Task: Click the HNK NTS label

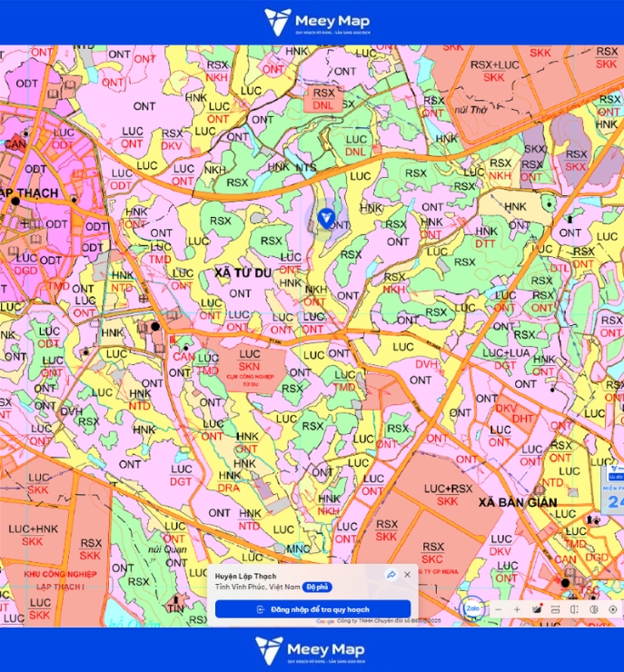Action: [x=292, y=167]
